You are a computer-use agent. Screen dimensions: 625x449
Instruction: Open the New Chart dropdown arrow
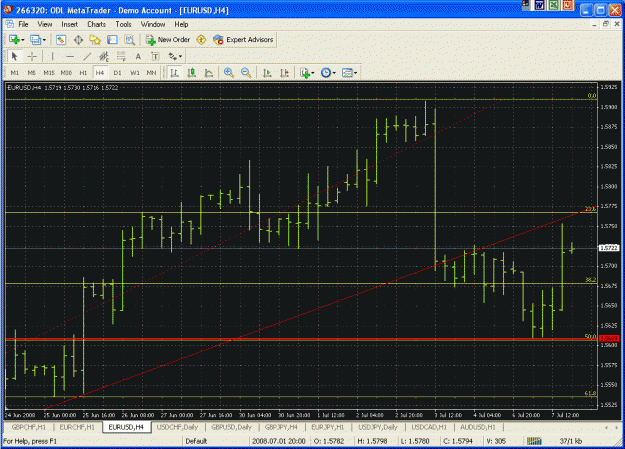pos(22,40)
